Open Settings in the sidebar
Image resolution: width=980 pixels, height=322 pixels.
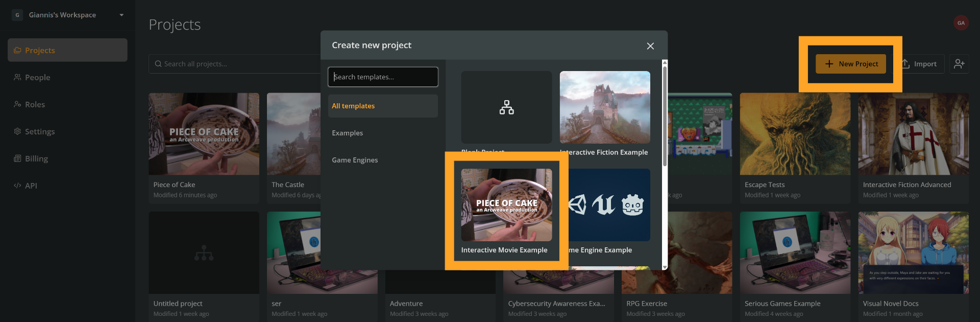coord(67,131)
